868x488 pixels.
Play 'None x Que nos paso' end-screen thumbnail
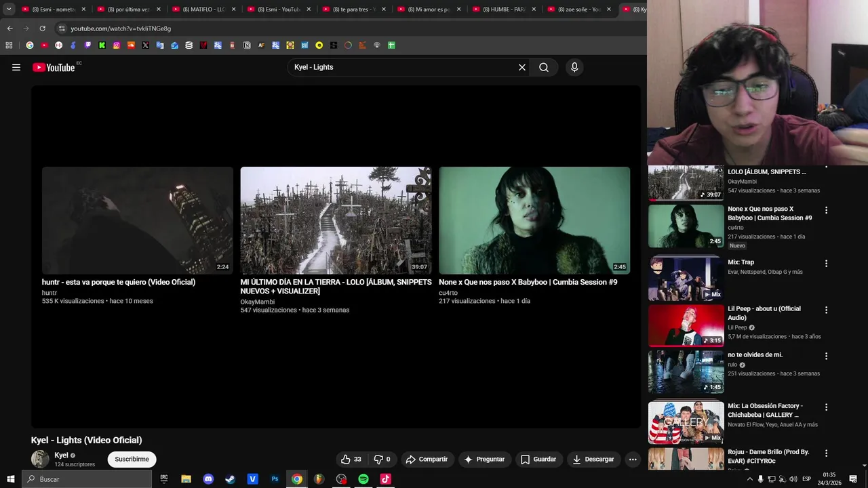(x=534, y=220)
